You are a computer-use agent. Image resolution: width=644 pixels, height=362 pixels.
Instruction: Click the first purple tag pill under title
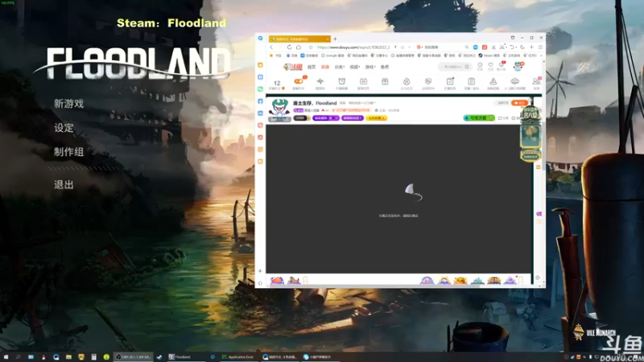[x=326, y=118]
